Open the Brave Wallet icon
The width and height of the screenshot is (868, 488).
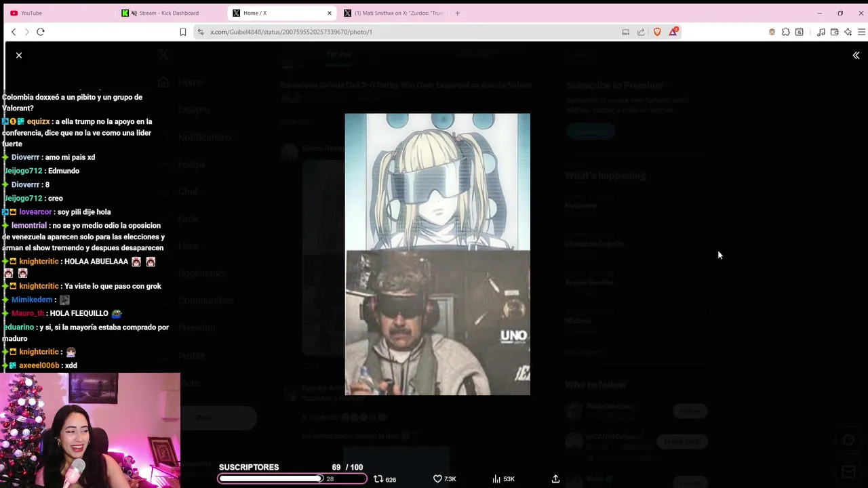click(x=834, y=32)
